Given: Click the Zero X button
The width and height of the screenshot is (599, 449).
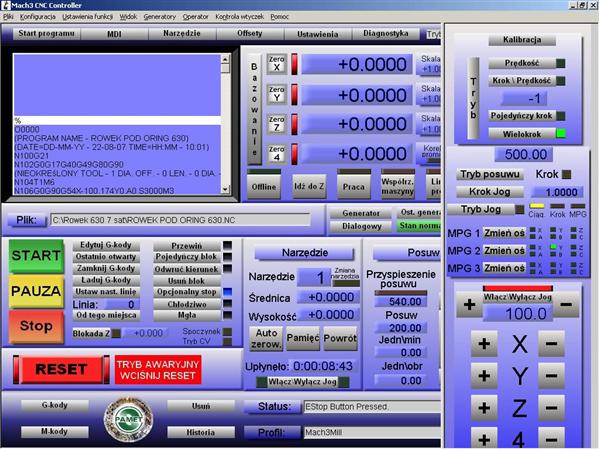Looking at the screenshot, I should 276,63.
